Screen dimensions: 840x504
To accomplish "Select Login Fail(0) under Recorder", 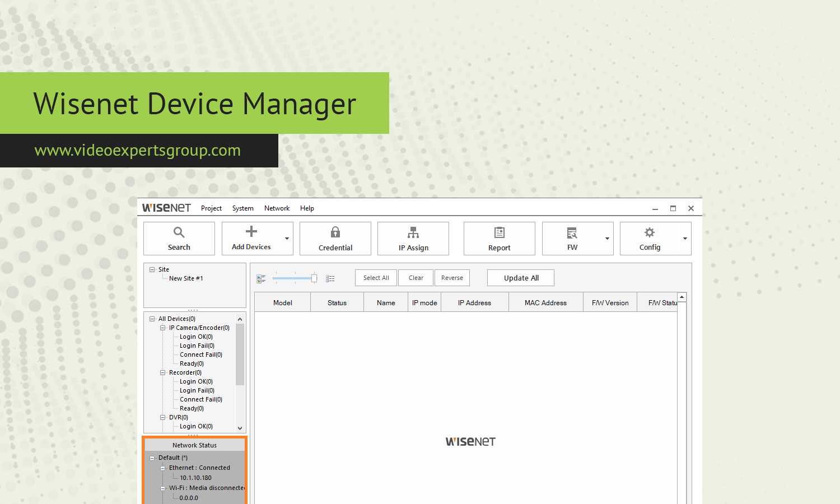I will (197, 390).
